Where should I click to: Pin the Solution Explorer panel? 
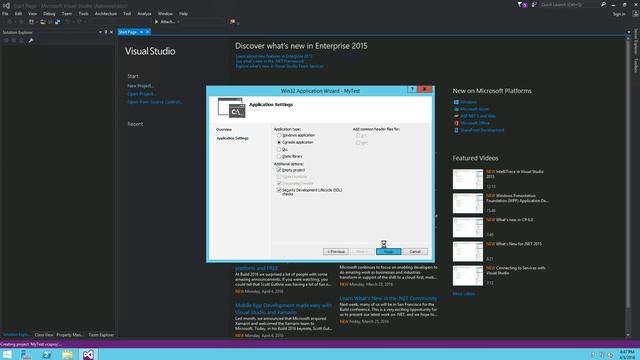[x=106, y=32]
